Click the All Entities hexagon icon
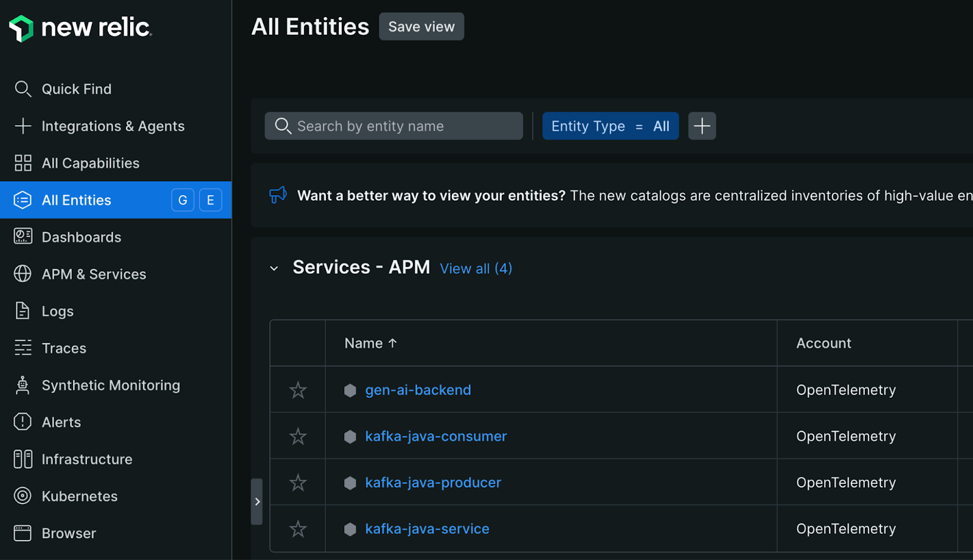973x560 pixels. click(23, 200)
